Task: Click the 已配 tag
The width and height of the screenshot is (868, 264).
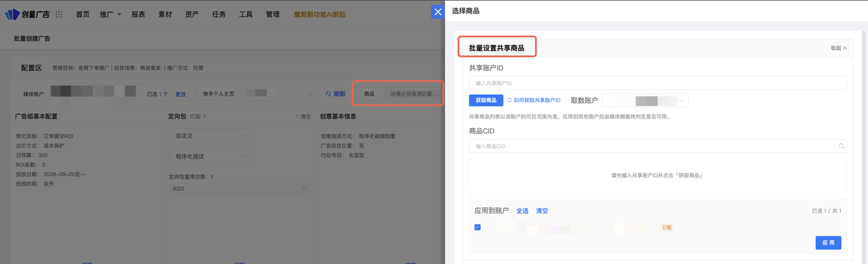Action: click(x=667, y=227)
